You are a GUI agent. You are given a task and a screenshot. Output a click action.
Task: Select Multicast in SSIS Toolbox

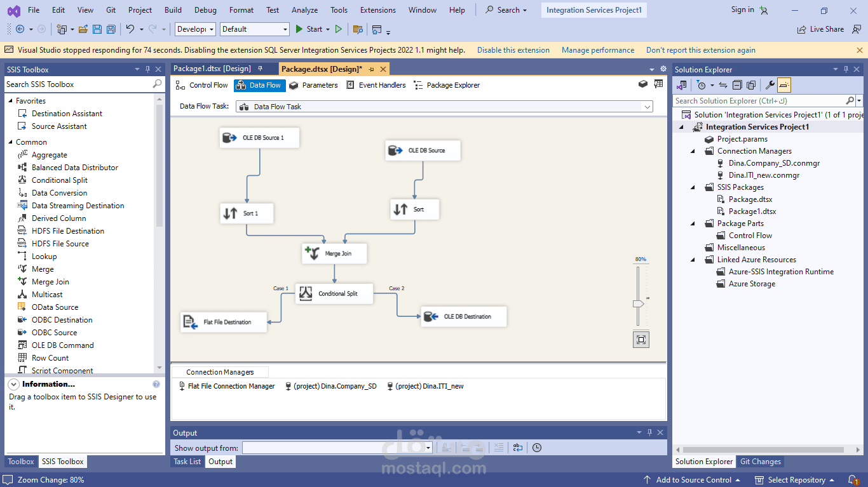(x=47, y=295)
